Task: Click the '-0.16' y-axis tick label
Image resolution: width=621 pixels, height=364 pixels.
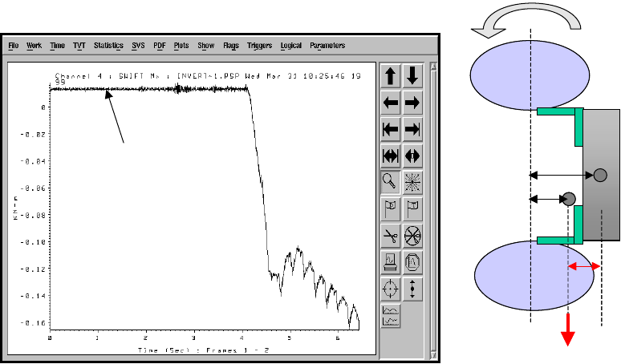Action: (x=34, y=323)
